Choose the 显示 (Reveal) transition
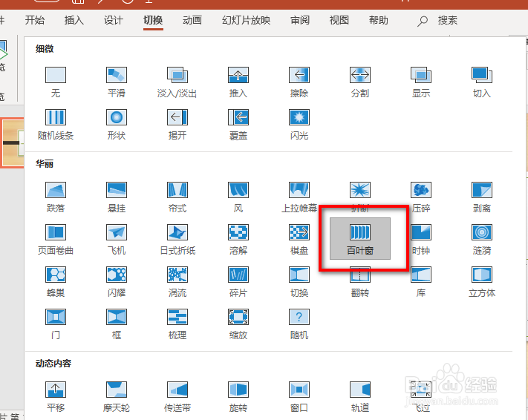The image size is (528, 420). (x=421, y=82)
